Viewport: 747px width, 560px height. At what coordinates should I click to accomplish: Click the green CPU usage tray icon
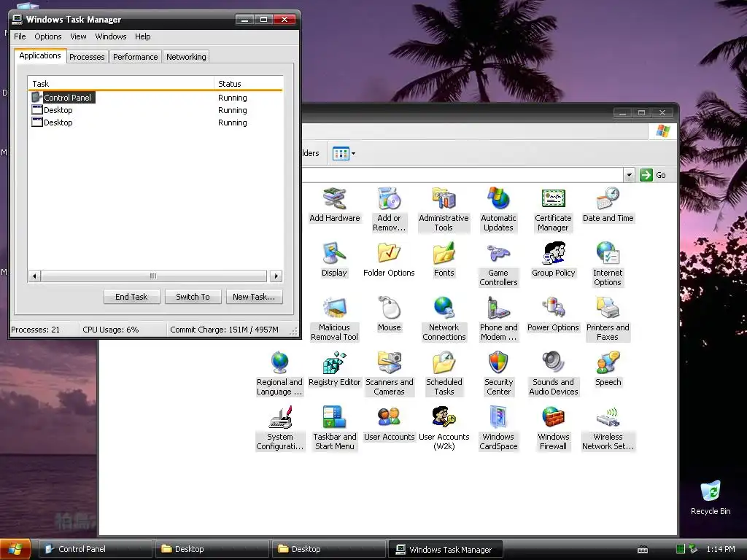(x=681, y=549)
